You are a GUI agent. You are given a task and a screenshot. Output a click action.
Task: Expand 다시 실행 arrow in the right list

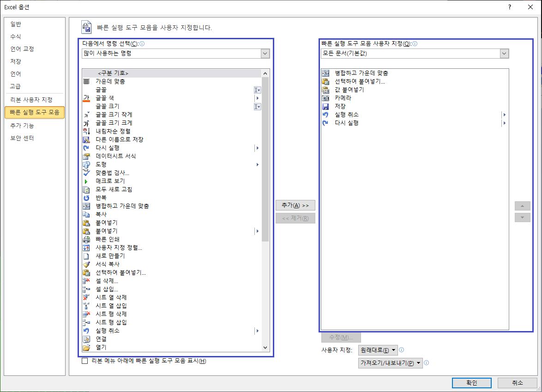504,123
